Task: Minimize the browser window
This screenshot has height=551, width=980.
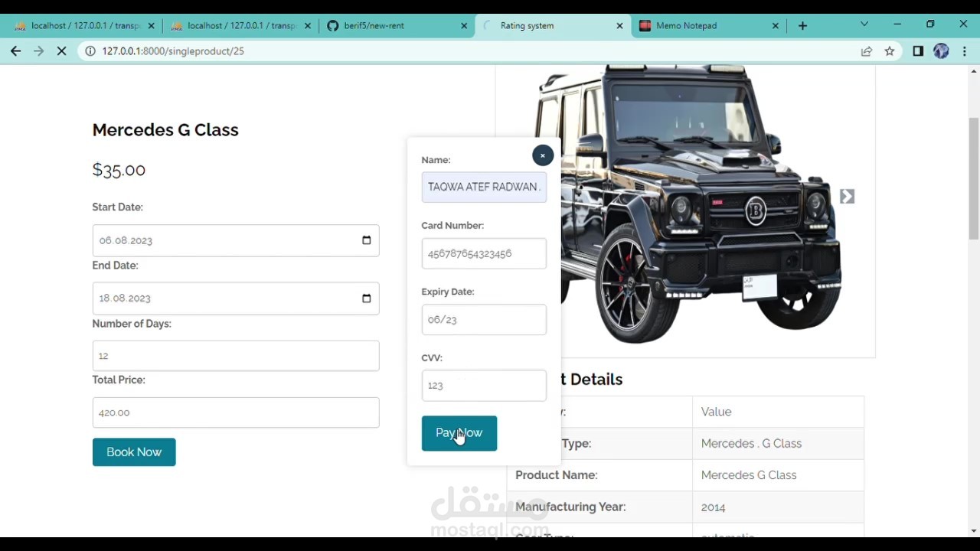Action: point(897,24)
